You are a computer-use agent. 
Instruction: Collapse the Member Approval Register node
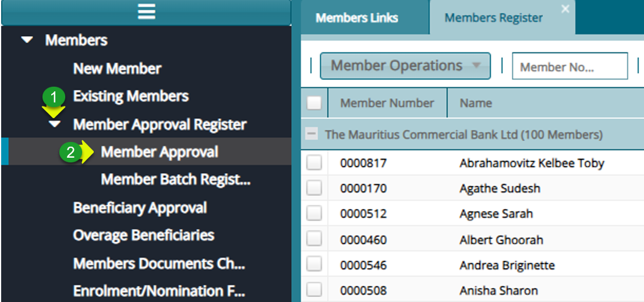pyautogui.click(x=55, y=125)
